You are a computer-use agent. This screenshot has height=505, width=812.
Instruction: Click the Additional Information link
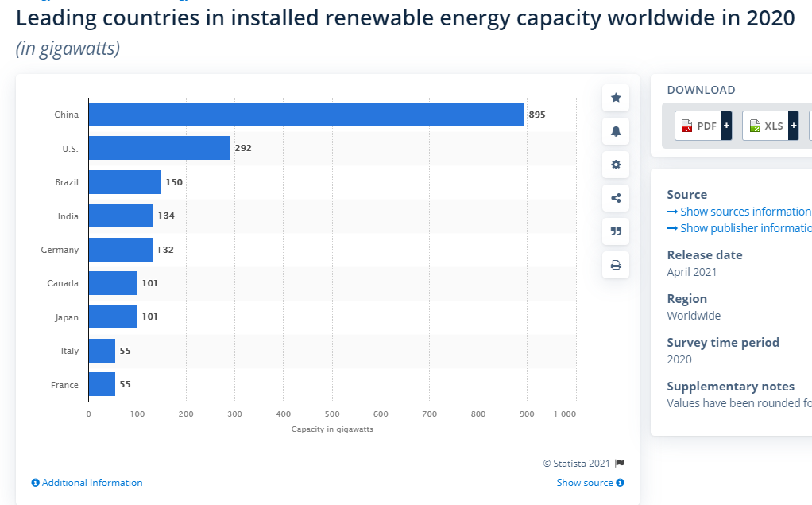click(x=92, y=483)
